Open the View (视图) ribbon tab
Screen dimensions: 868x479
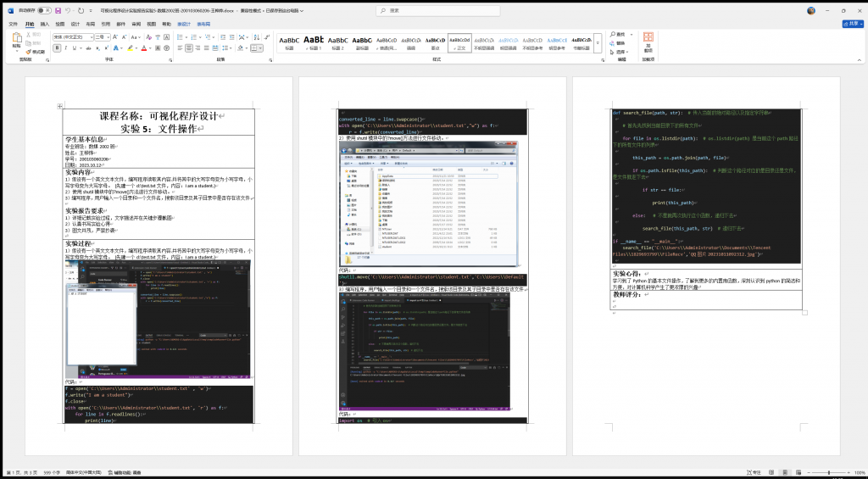tap(149, 24)
